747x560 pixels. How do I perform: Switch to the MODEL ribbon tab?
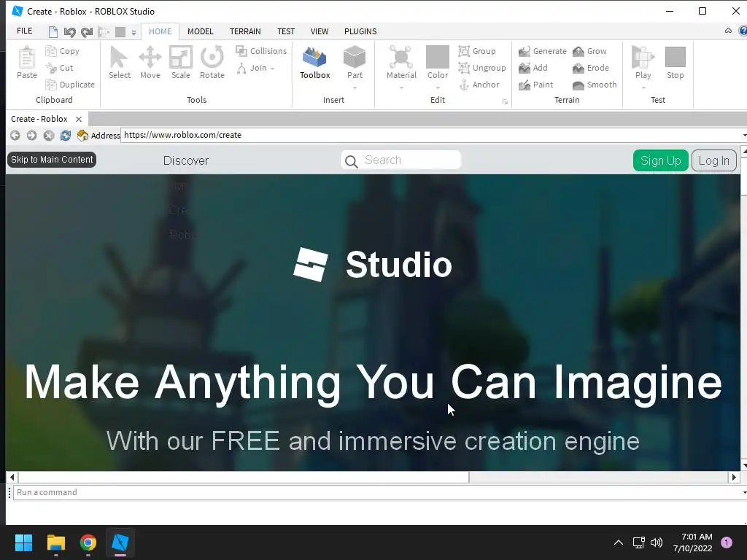[200, 31]
